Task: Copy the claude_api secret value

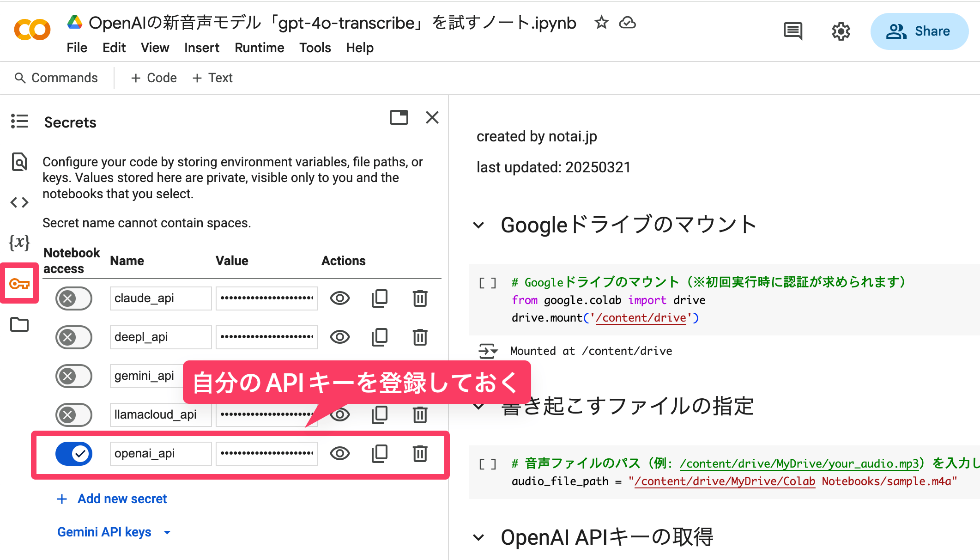Action: coord(380,298)
